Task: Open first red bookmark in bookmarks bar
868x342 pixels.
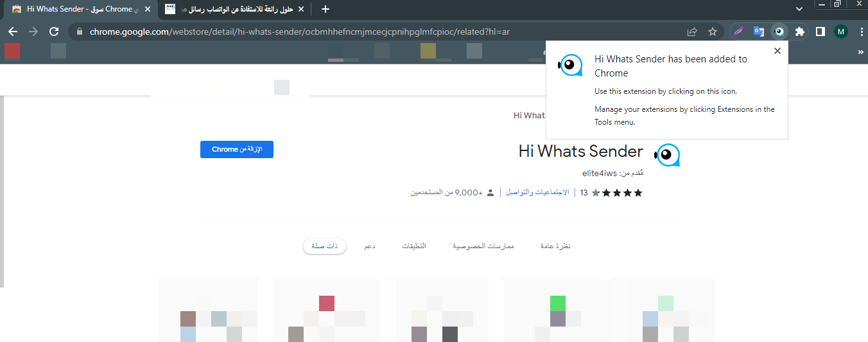Action: [x=12, y=51]
